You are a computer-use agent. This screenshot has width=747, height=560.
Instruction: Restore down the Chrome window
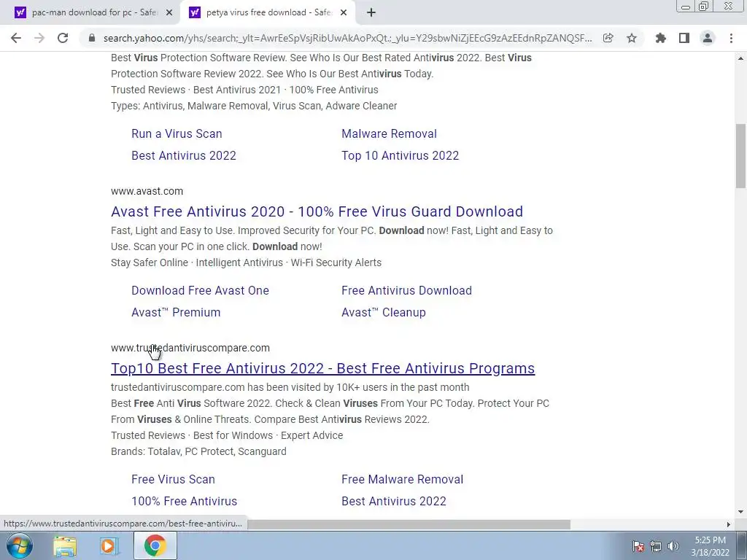704,7
